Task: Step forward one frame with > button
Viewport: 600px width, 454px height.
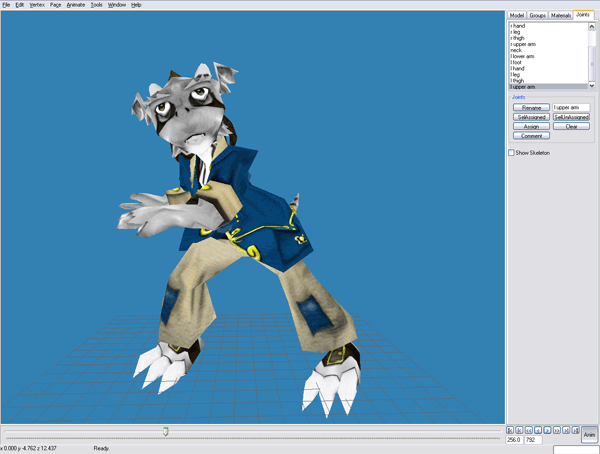Action: pyautogui.click(x=547, y=430)
